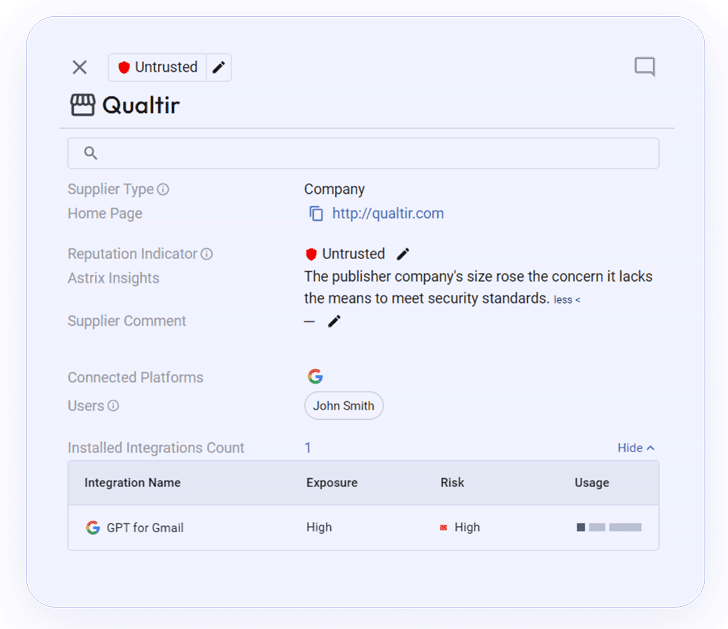Open the comments chat icon
This screenshot has width=728, height=629.
(x=645, y=67)
